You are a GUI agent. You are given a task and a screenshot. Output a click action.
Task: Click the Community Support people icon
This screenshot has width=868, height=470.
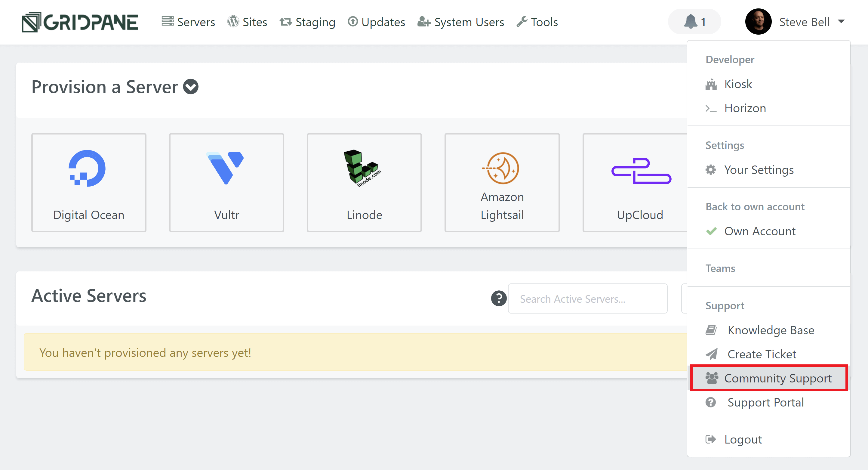pyautogui.click(x=712, y=378)
